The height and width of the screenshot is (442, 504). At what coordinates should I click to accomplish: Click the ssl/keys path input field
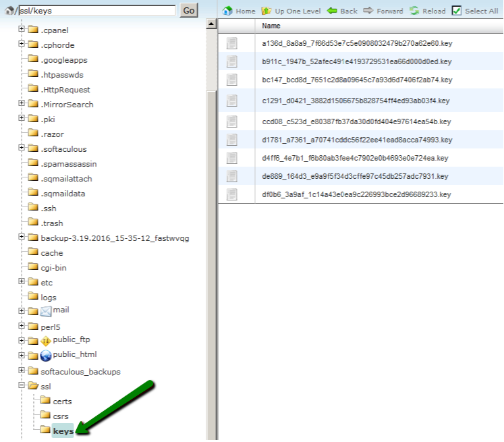(x=97, y=11)
